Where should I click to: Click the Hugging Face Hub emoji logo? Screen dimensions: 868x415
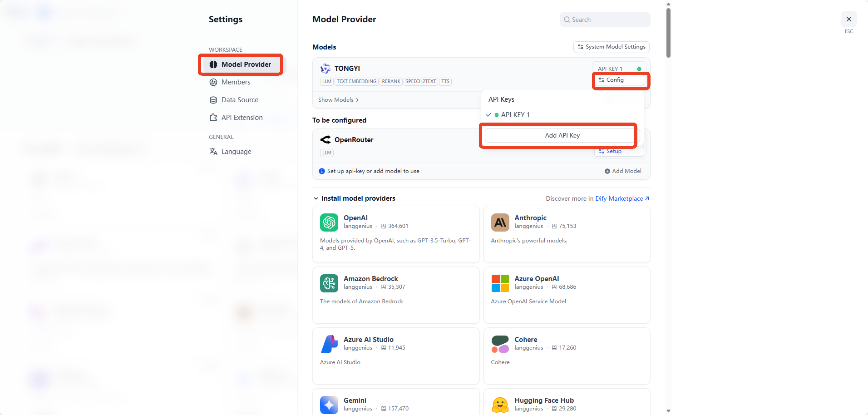point(500,405)
